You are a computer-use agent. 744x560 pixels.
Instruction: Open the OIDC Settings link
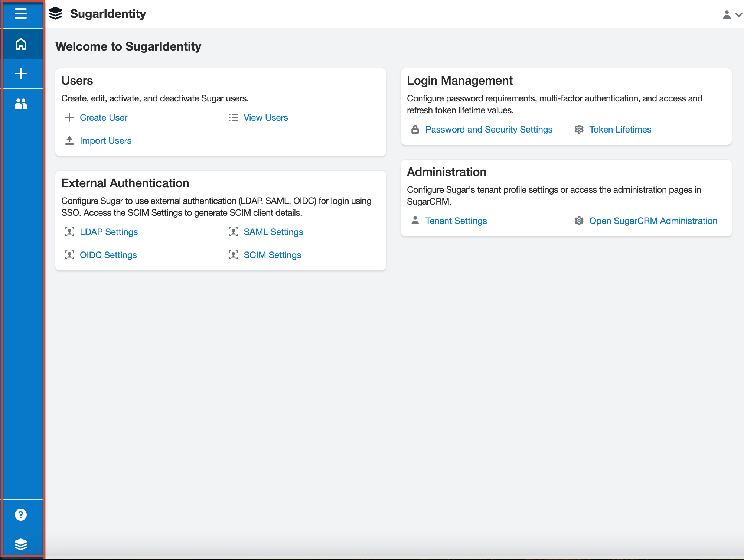[108, 255]
